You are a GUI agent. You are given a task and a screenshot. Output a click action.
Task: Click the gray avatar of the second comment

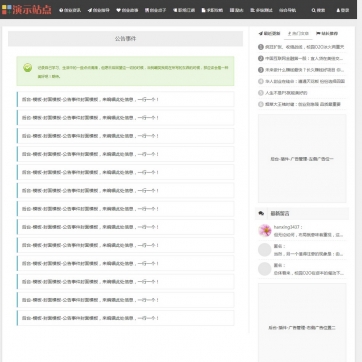click(265, 250)
